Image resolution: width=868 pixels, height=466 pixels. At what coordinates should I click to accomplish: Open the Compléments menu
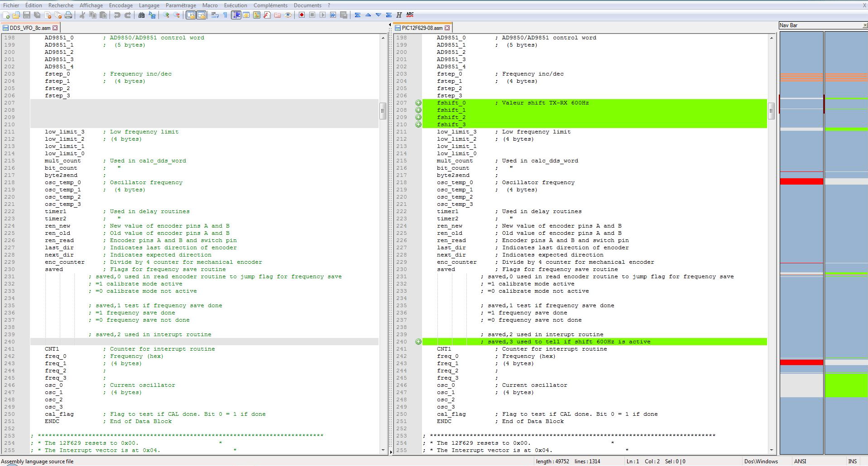click(270, 5)
